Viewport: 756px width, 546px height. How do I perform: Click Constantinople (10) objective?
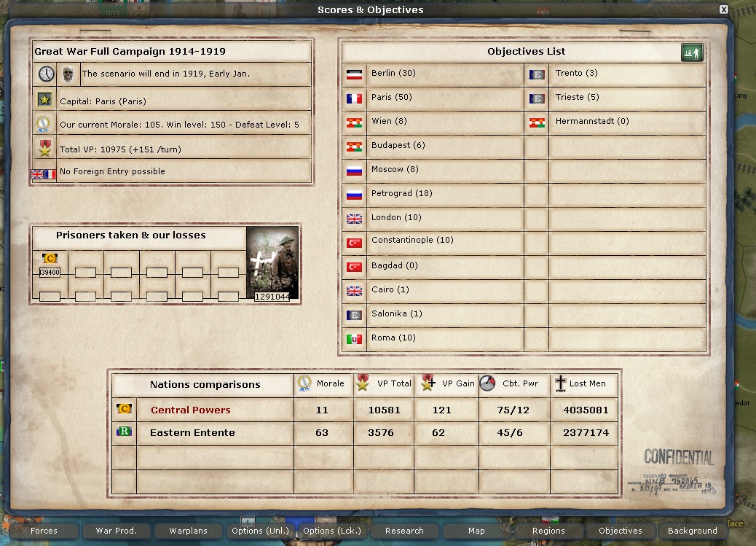pyautogui.click(x=412, y=241)
